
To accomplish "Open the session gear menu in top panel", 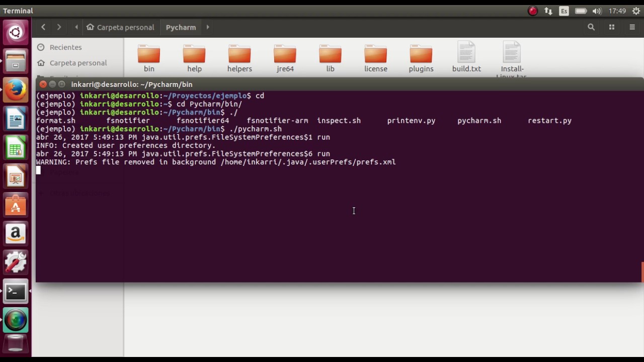I will tap(636, 11).
